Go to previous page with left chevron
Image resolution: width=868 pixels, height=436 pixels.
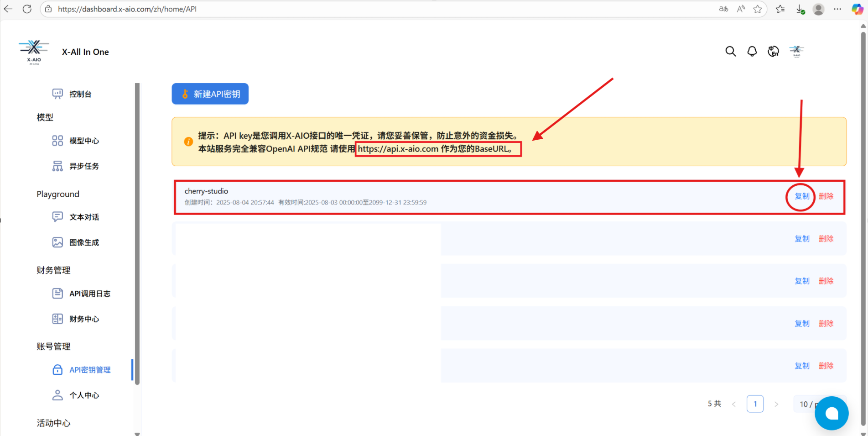[734, 404]
